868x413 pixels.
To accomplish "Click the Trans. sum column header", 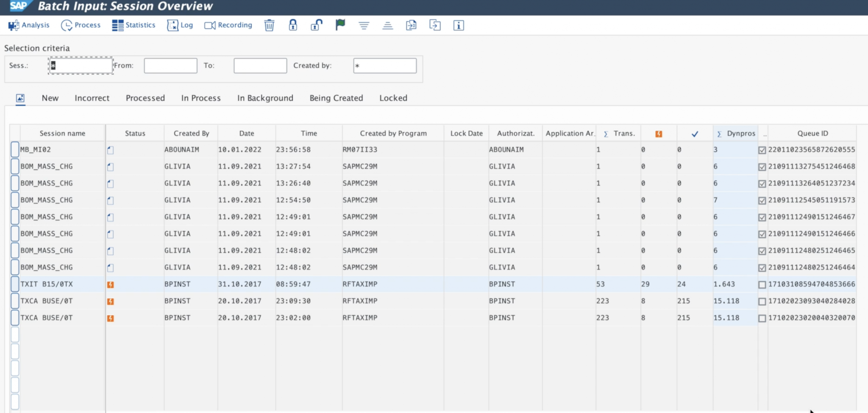I will 619,133.
